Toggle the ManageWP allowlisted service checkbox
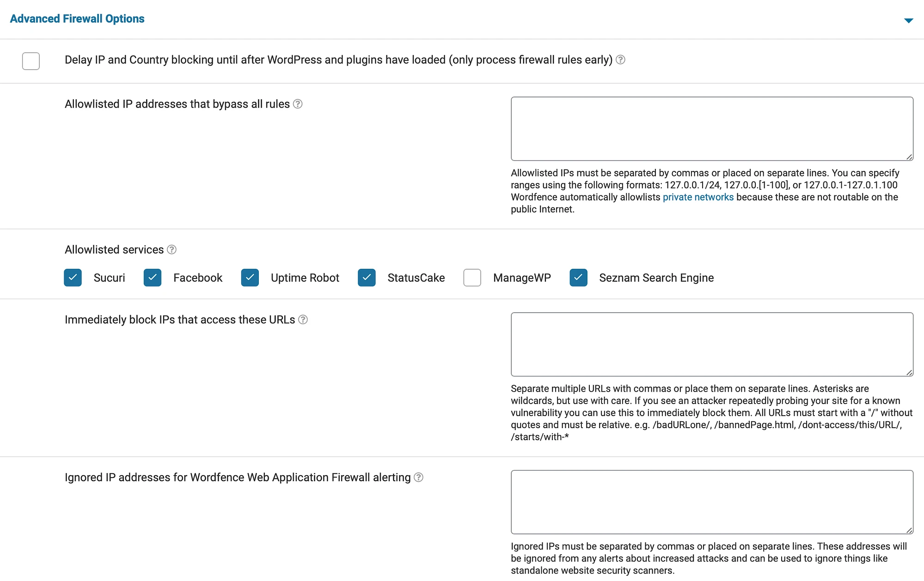924x581 pixels. 473,277
